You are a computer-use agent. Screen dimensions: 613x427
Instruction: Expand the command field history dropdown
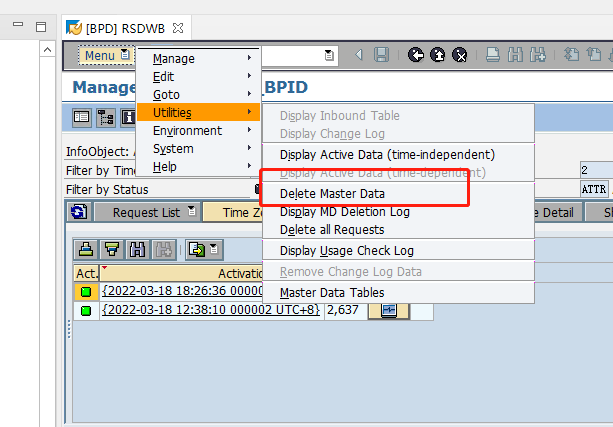point(329,55)
